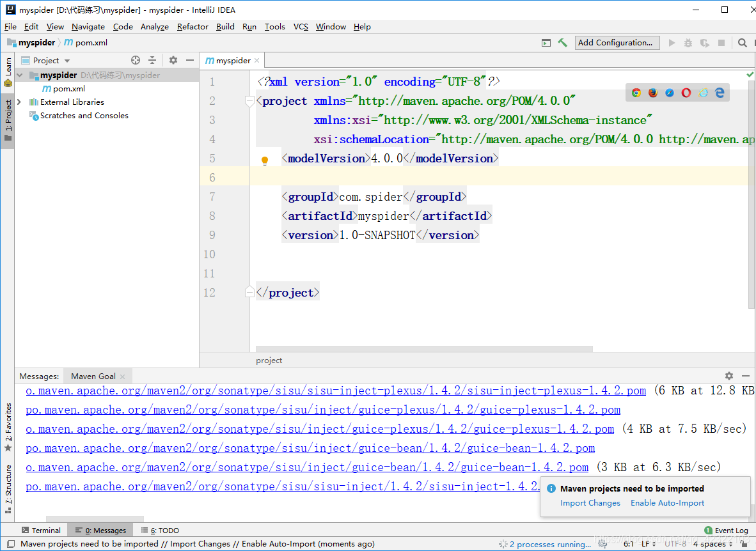Click guice-bean-1.4.2.pom link followed by 3 KB
The width and height of the screenshot is (756, 551).
click(x=307, y=467)
